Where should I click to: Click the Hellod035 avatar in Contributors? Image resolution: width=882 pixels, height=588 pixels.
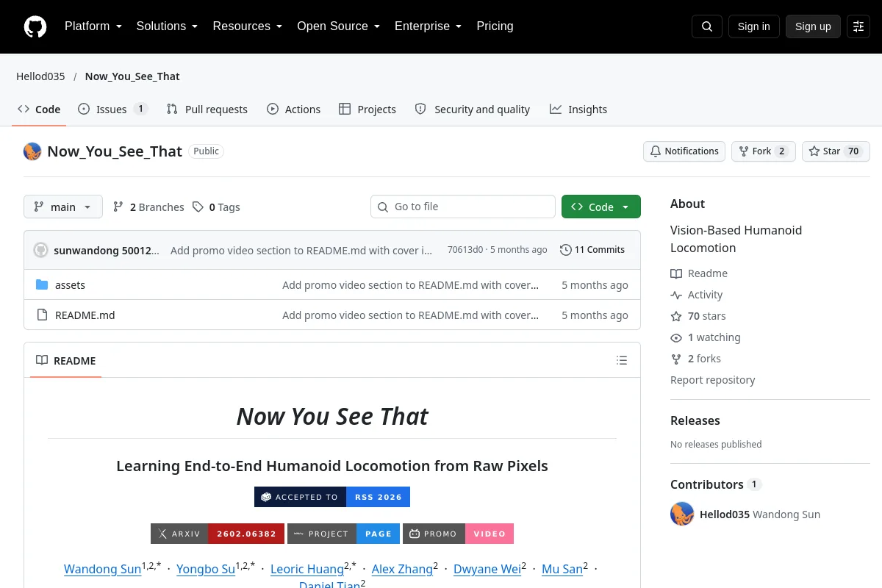tap(682, 514)
